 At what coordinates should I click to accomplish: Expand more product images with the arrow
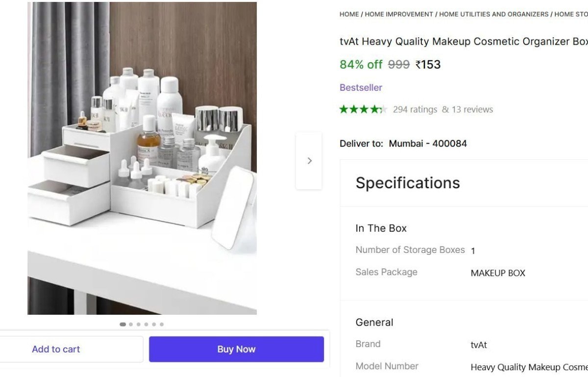point(309,160)
